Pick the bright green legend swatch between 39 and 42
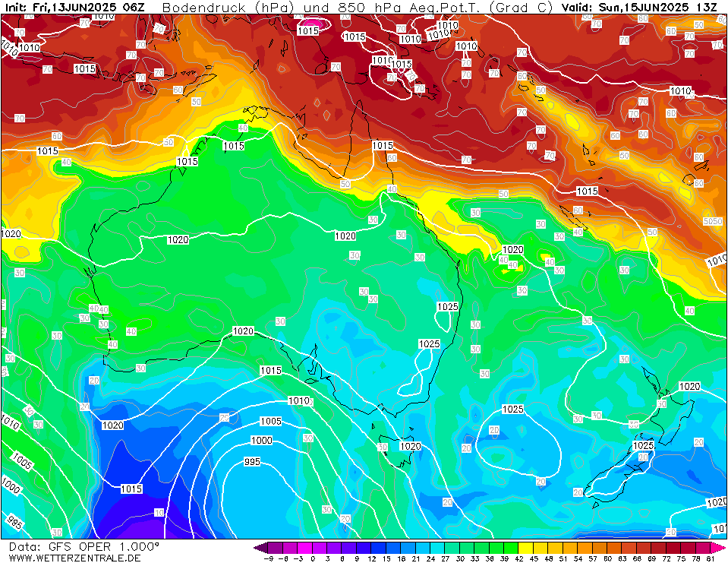This screenshot has height=563, width=728. pyautogui.click(x=511, y=547)
